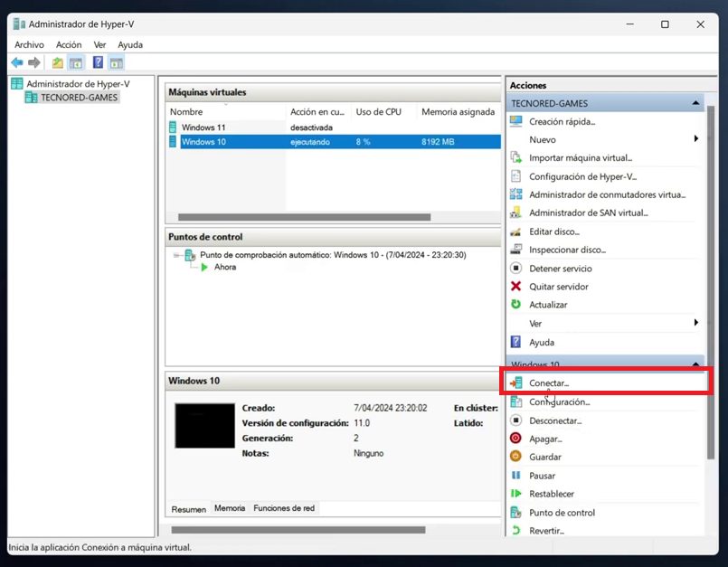Click Administrador de conmutadores virtuales icon
The width and height of the screenshot is (728, 567).
point(515,194)
